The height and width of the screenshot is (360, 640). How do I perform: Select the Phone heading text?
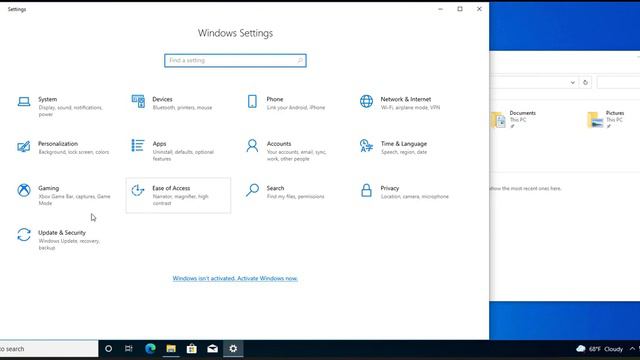tap(275, 99)
